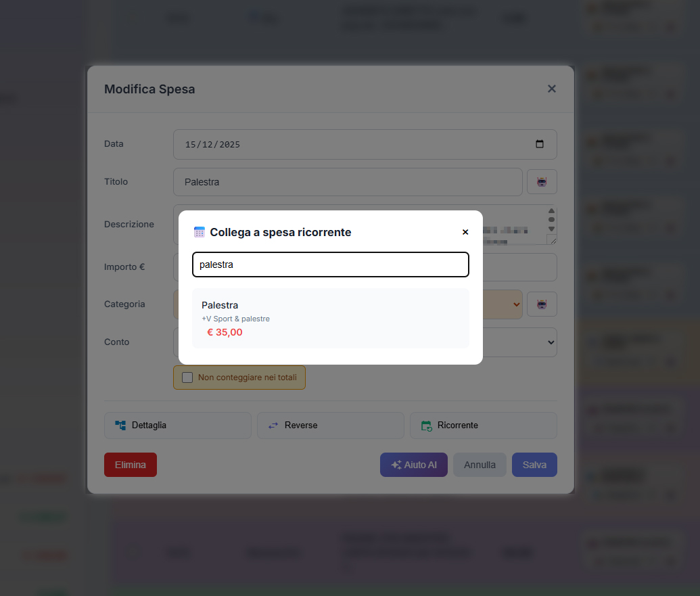
Task: Click the robot icon beside Categoria dropdown
Action: click(542, 304)
